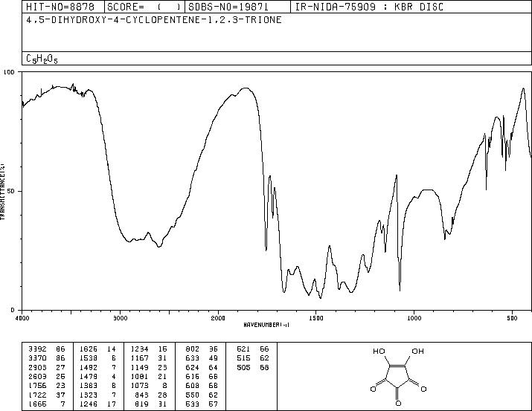Viewport: 532px width, 411px height.
Task: Click the 50 label on the transmittance axis
Action: tap(11, 191)
